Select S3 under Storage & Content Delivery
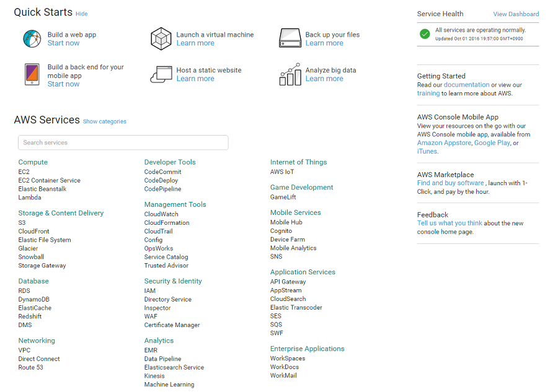Screen dimensions: 558x392 point(22,223)
